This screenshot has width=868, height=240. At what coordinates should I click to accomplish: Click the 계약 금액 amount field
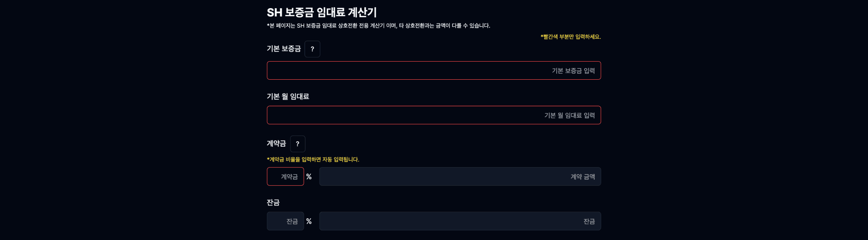pos(460,177)
